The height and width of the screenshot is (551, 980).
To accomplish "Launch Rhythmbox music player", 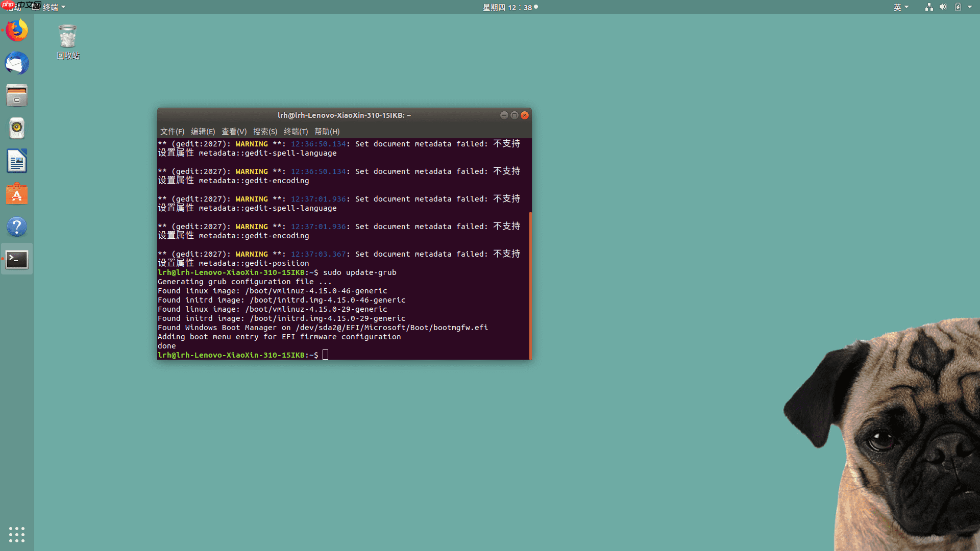I will (x=17, y=129).
